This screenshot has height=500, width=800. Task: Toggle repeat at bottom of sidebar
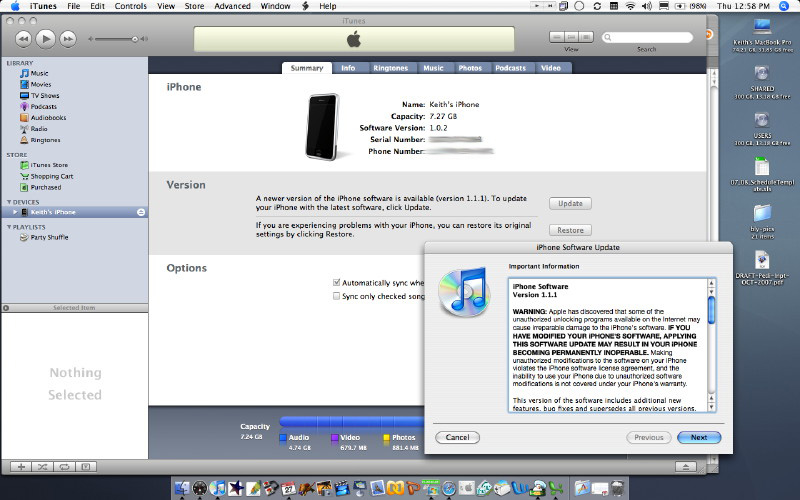pos(64,467)
